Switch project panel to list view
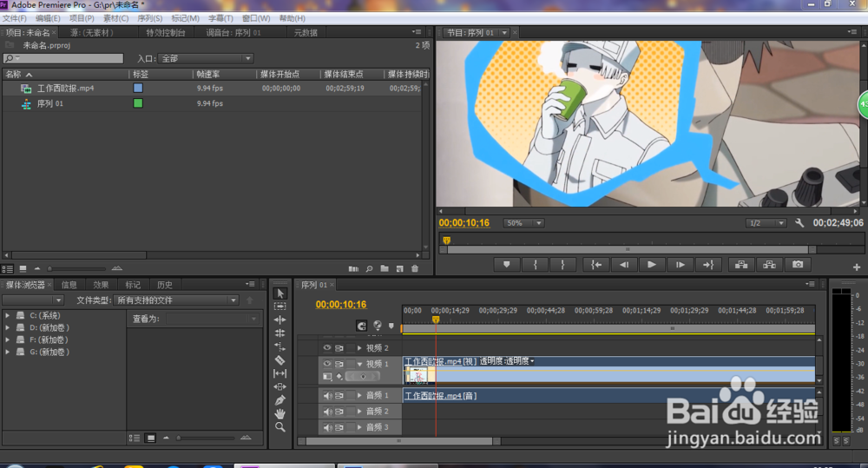The width and height of the screenshot is (868, 468). (x=7, y=268)
